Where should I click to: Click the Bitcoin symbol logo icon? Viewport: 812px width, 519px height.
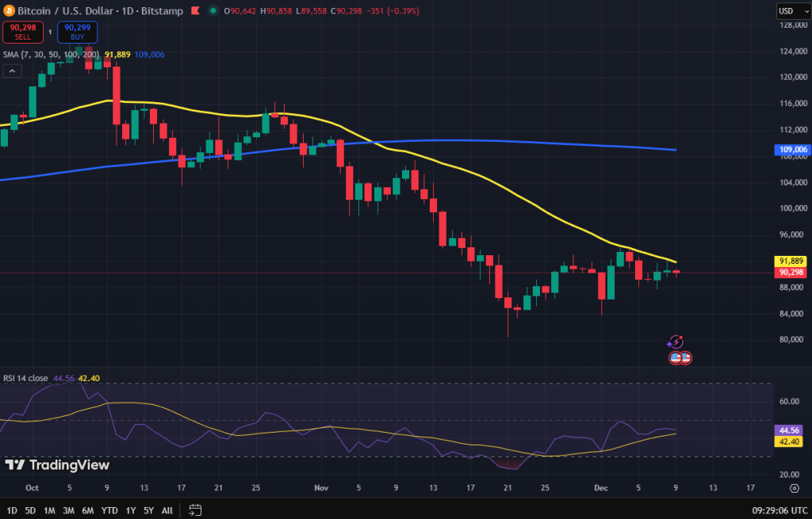point(9,11)
